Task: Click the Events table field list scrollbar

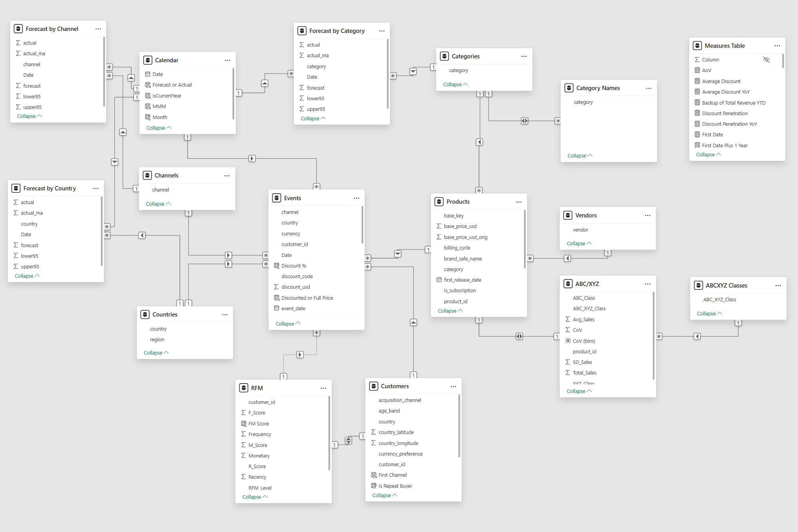Action: [x=362, y=225]
